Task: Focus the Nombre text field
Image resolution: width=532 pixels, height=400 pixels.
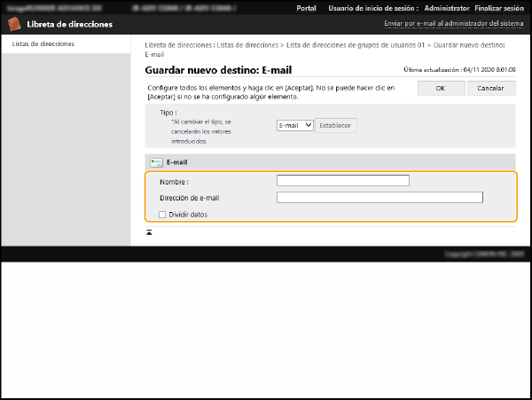Action: coord(342,180)
